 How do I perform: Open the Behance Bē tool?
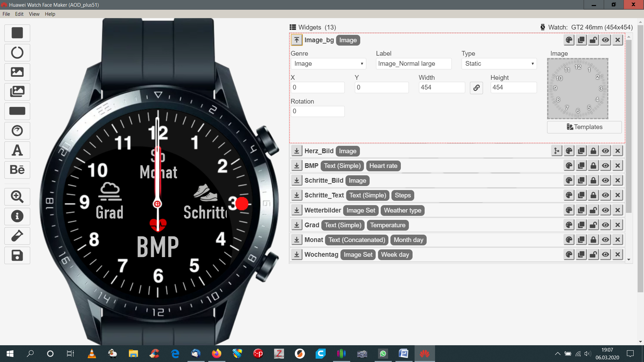pyautogui.click(x=17, y=170)
